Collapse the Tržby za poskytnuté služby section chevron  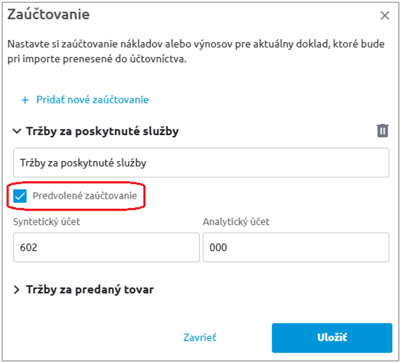[x=17, y=131]
